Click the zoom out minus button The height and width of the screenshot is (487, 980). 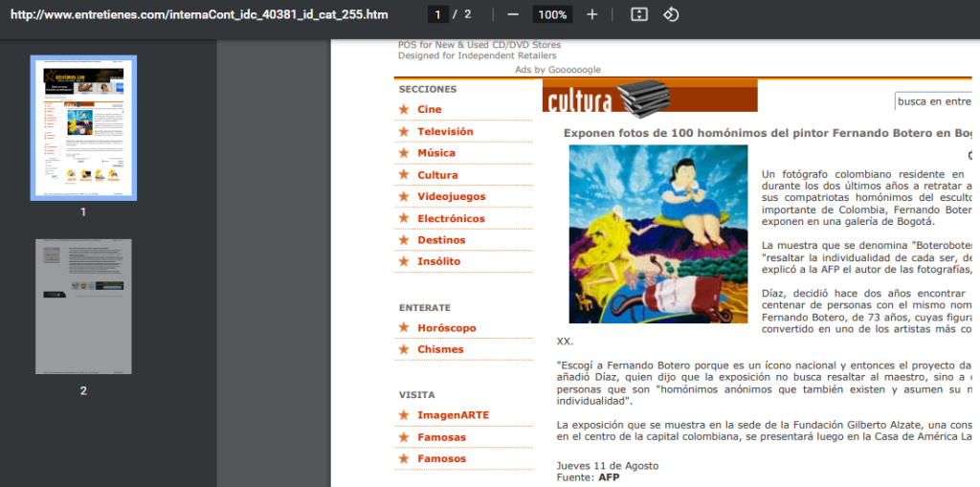[513, 14]
